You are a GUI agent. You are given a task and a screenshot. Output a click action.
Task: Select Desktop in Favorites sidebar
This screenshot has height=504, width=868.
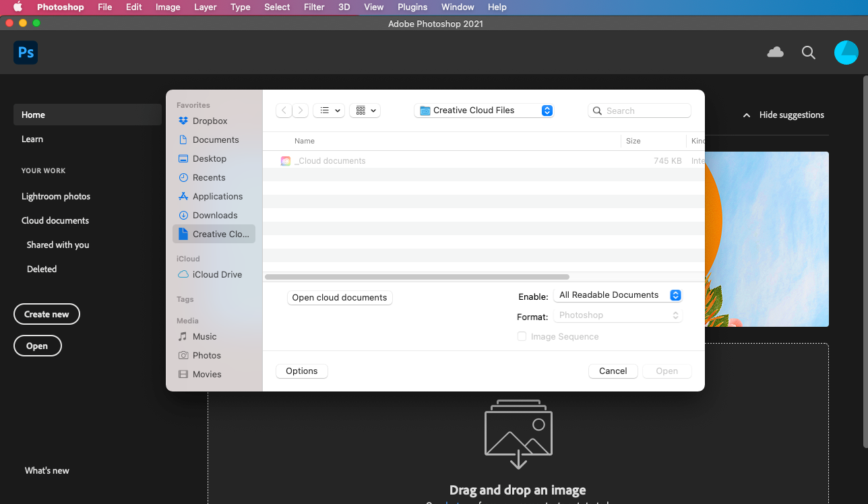[x=214, y=159]
